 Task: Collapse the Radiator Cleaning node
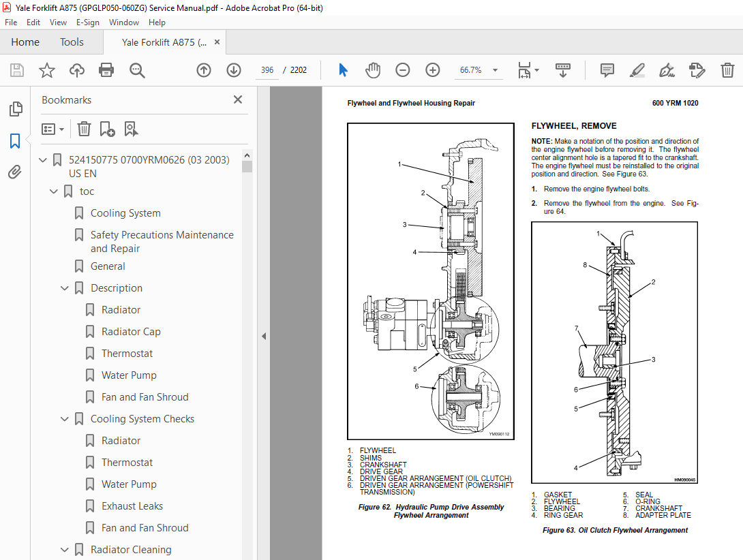(x=65, y=550)
